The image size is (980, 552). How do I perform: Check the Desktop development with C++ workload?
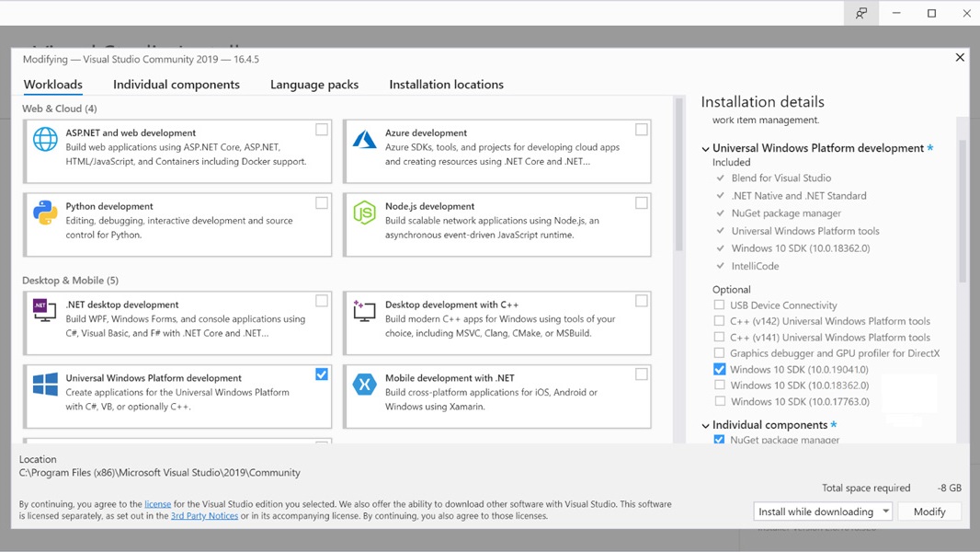(x=641, y=300)
